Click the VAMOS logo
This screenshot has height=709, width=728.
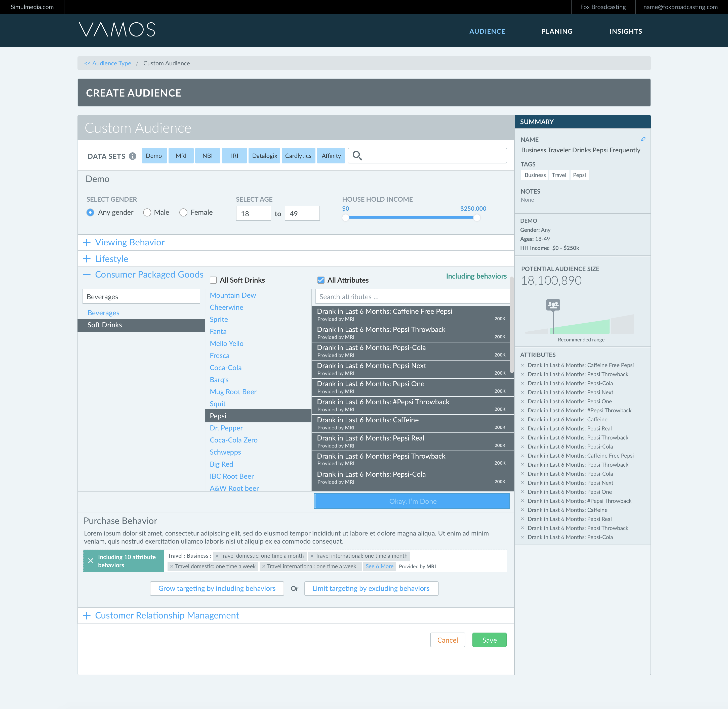coord(117,29)
